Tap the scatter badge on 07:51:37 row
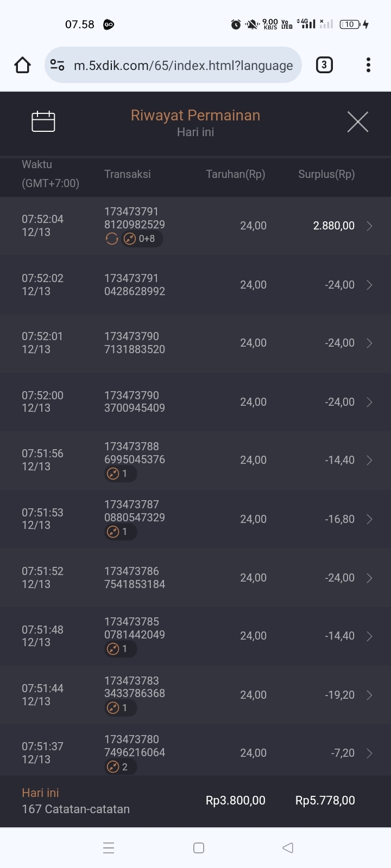 pyautogui.click(x=121, y=767)
